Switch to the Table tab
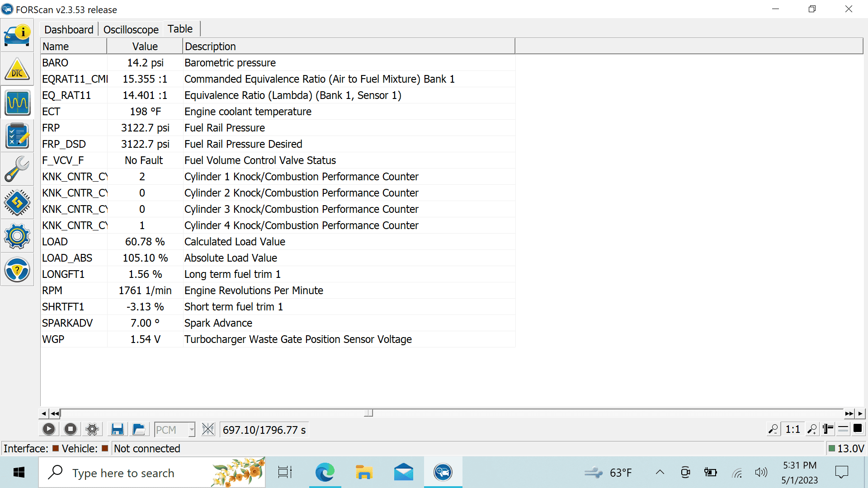868x488 pixels. coord(180,29)
